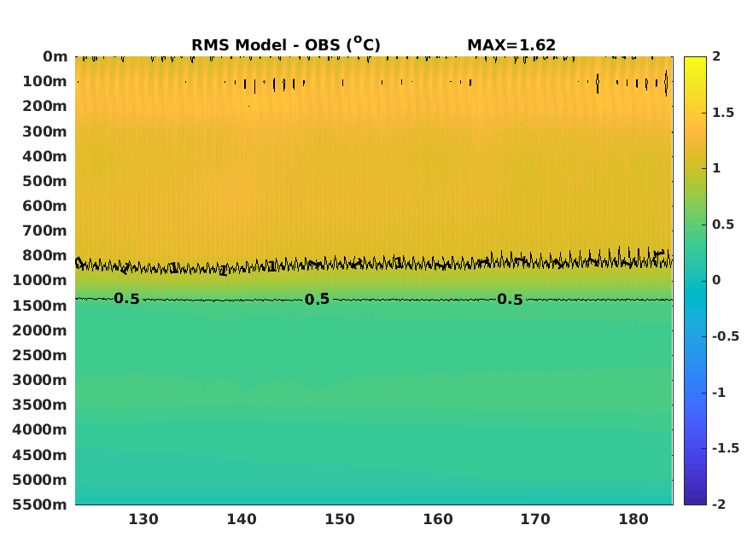Click the 2500m depth axis label

[x=40, y=355]
